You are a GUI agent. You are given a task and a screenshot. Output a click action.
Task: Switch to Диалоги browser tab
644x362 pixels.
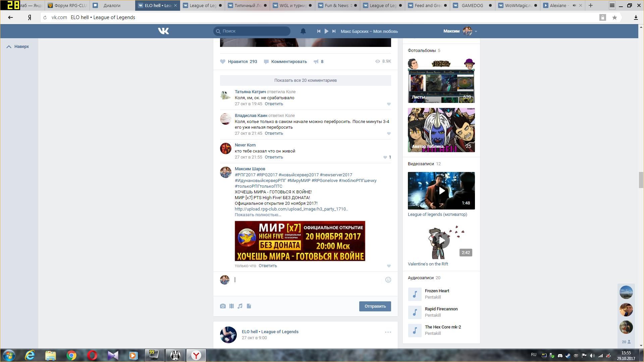click(112, 5)
